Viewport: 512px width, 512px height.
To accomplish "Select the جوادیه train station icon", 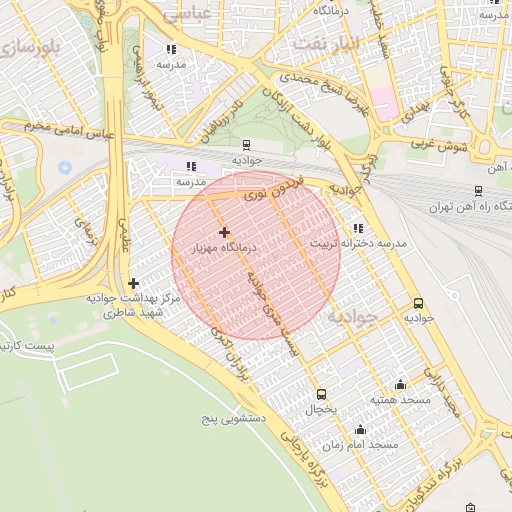I will (246, 145).
